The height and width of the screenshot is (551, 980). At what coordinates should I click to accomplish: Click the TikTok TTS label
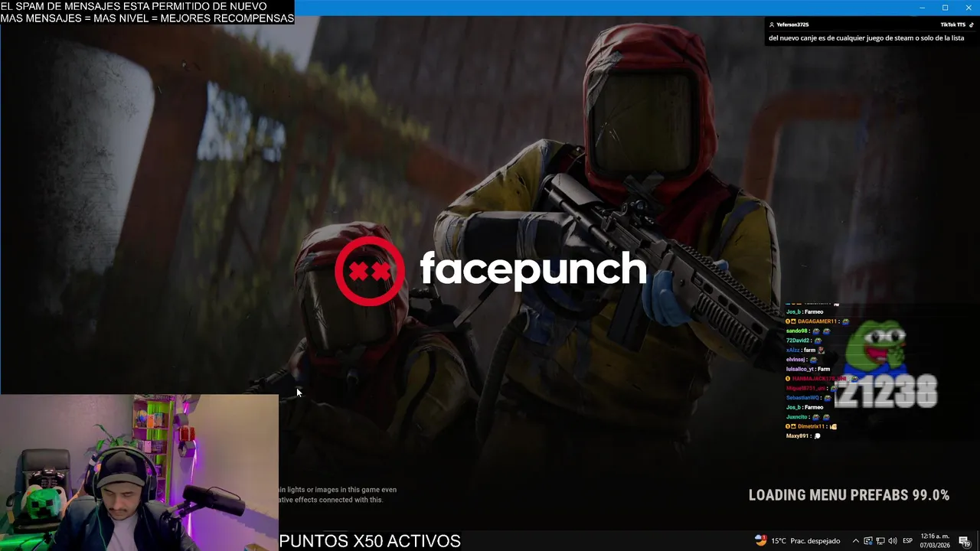(x=953, y=24)
